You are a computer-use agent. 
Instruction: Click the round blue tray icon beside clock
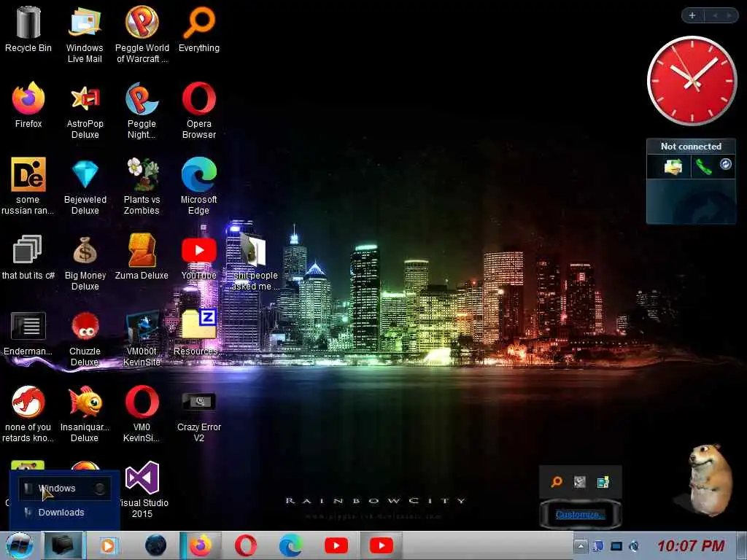(x=634, y=546)
